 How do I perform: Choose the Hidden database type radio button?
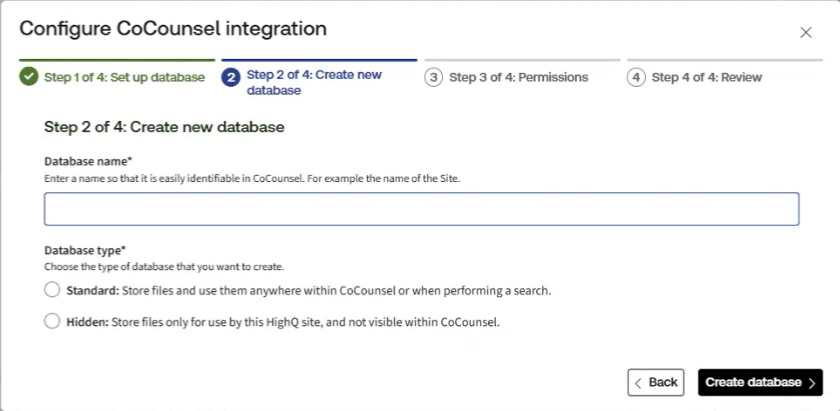(52, 322)
